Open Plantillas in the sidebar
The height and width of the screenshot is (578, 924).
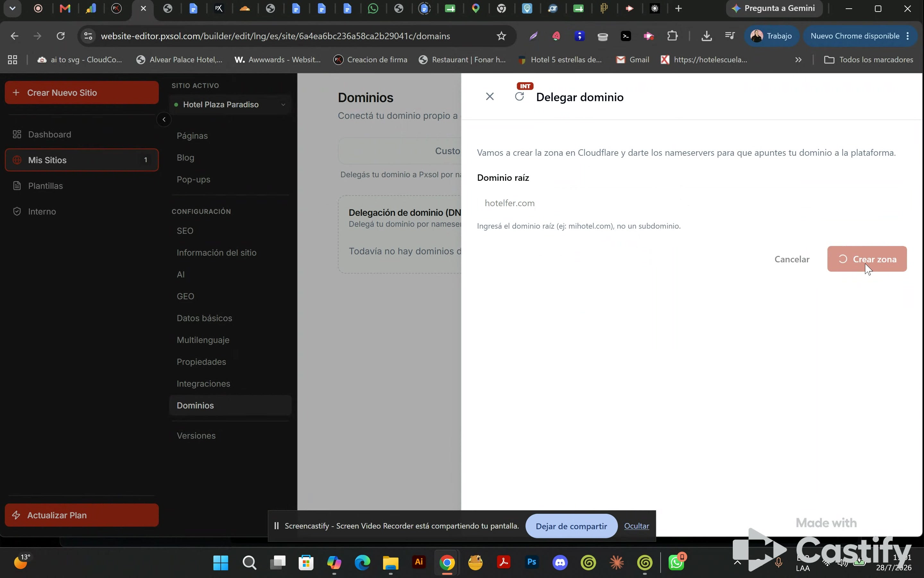(x=82, y=186)
